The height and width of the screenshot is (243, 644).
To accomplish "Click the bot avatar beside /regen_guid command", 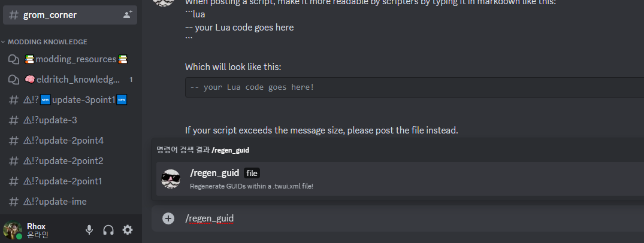I will pos(171,179).
